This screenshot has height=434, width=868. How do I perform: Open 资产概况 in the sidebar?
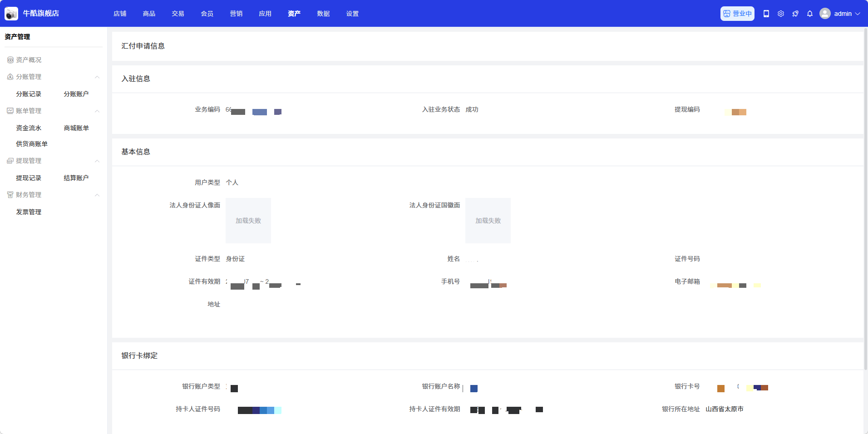click(29, 60)
